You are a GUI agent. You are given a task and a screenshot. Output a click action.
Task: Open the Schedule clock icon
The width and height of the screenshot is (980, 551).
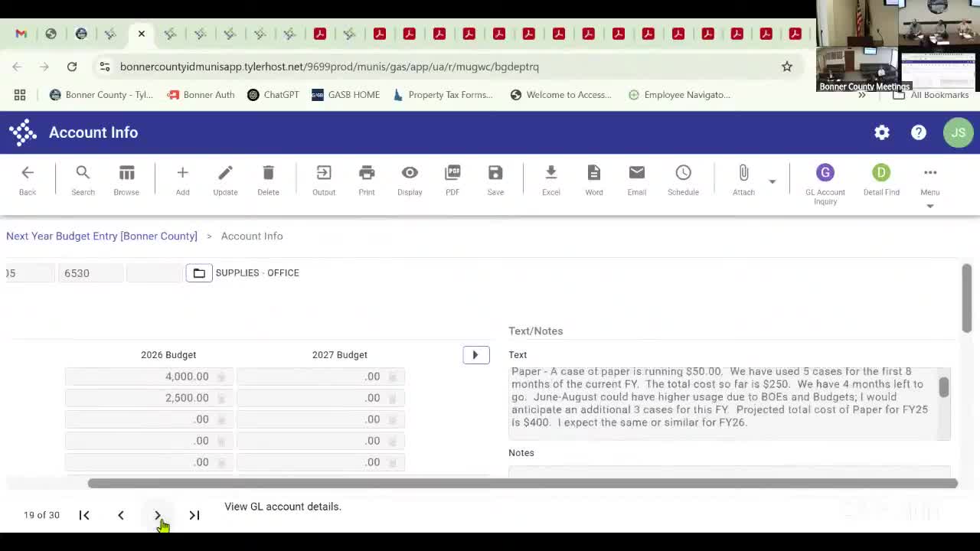click(x=683, y=180)
